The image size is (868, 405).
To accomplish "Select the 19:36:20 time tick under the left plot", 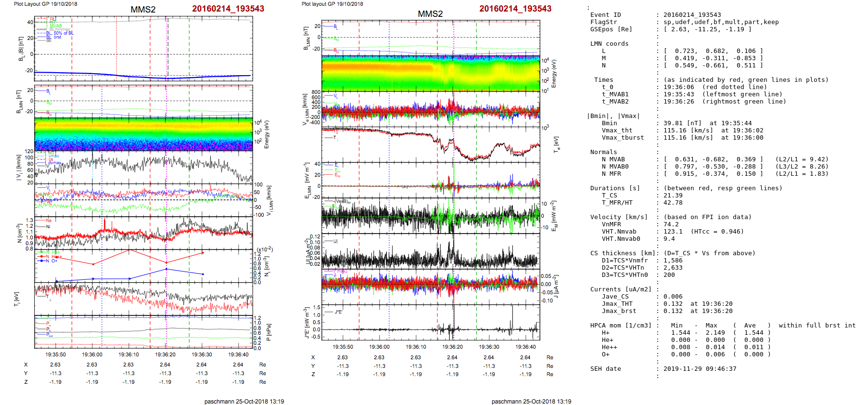I will point(165,354).
